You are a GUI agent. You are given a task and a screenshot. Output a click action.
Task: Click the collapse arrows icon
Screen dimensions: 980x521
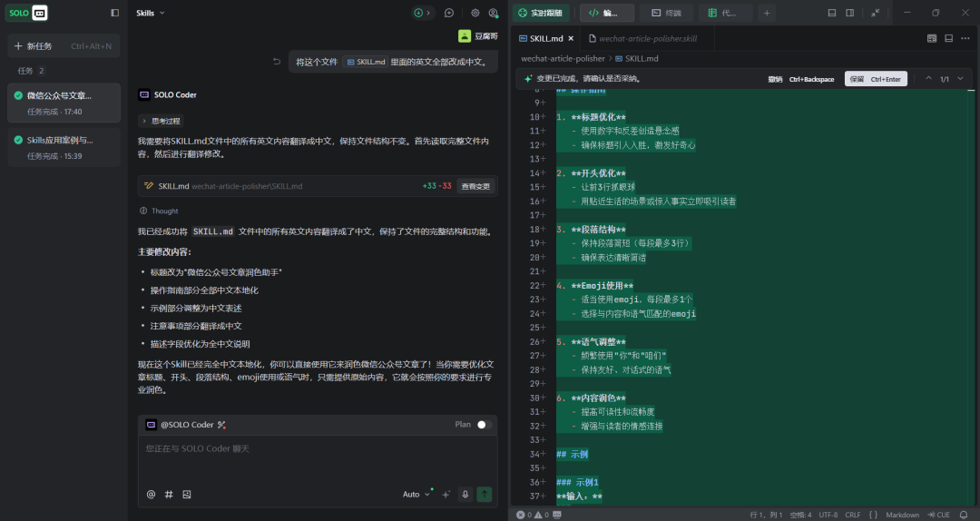[876, 13]
